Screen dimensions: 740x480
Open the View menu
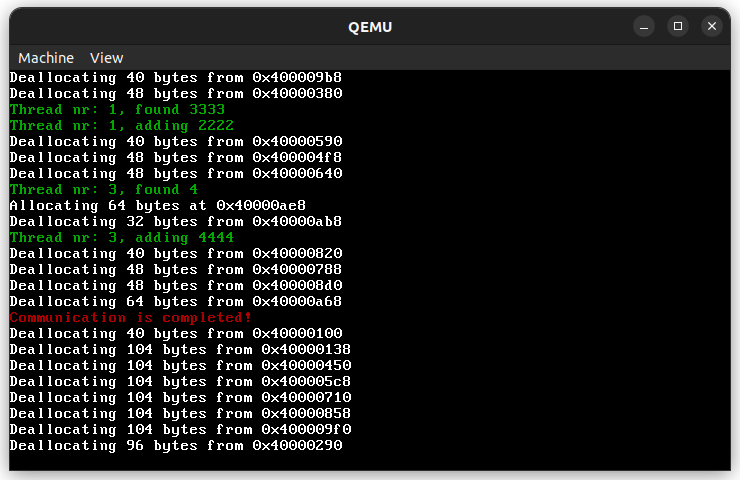(x=107, y=58)
